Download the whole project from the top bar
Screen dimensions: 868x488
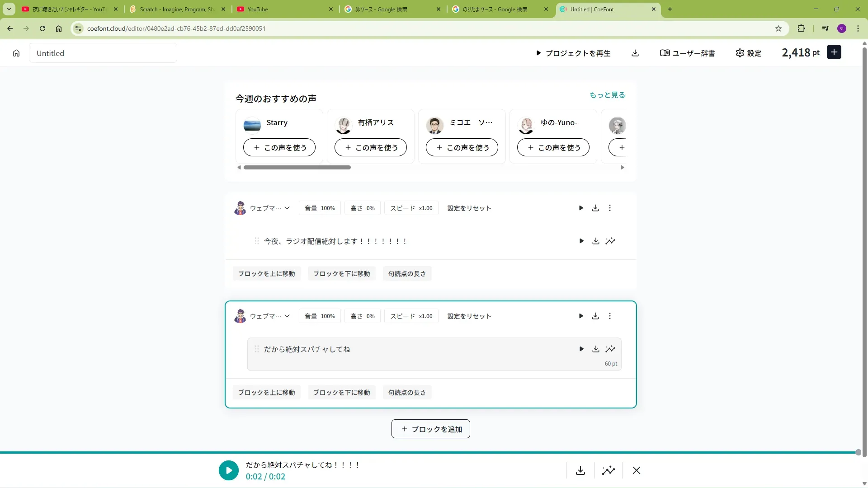[635, 53]
